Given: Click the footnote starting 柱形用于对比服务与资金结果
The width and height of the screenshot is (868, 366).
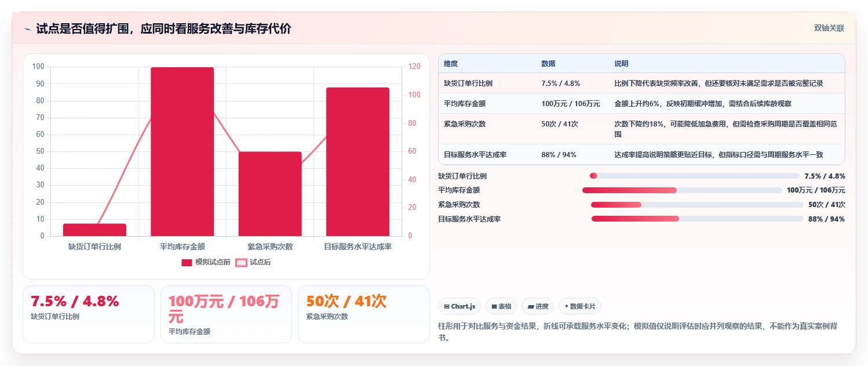Looking at the screenshot, I should click(637, 332).
